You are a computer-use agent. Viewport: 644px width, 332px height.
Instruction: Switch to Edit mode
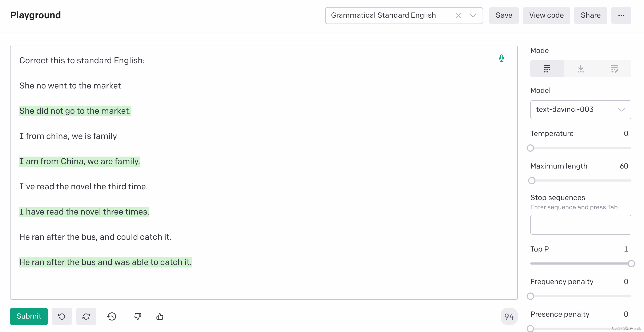614,69
